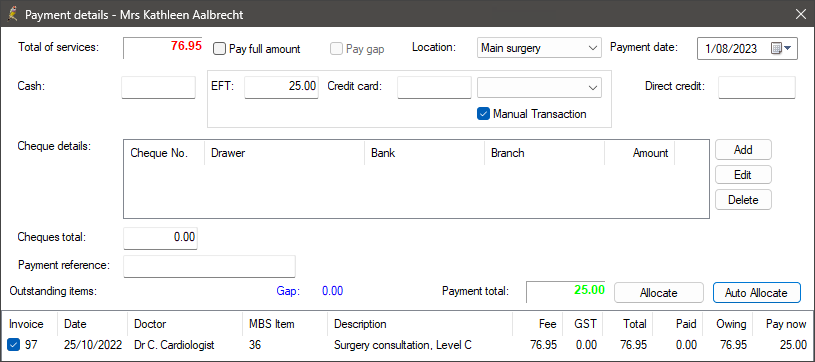Viewport: 815px width, 362px height.
Task: Click the Edit cheque button
Action: point(743,175)
